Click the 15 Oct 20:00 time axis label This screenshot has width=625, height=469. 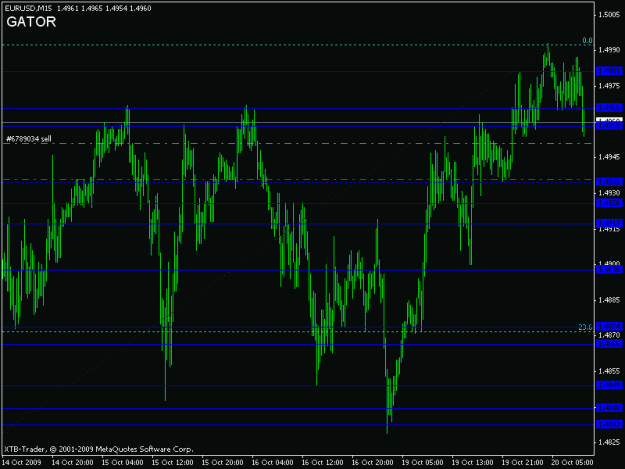tap(222, 463)
